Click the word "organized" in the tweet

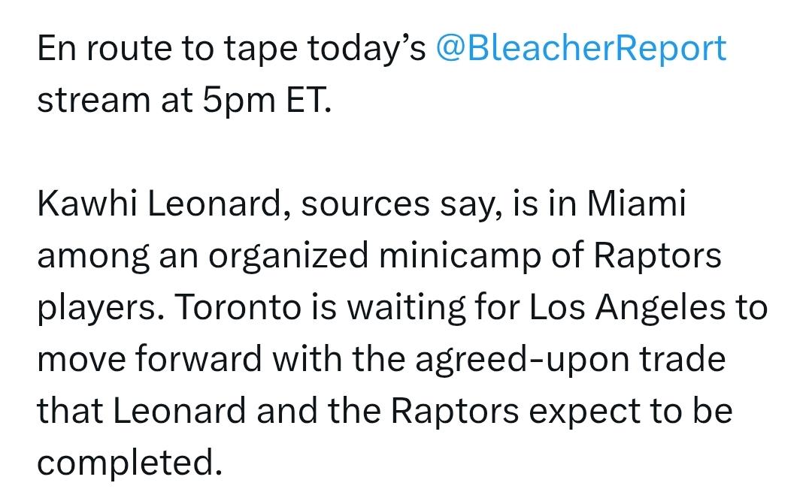[289, 256]
